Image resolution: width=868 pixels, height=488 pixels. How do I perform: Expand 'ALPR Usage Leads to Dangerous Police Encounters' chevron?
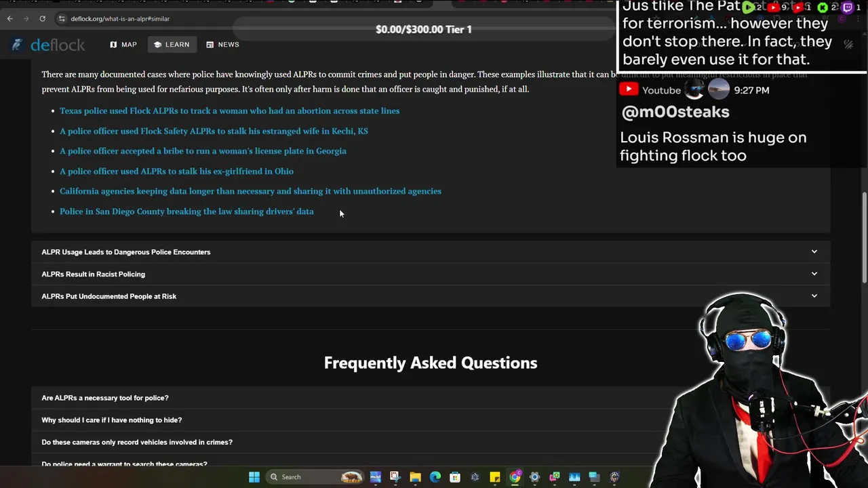(814, 251)
